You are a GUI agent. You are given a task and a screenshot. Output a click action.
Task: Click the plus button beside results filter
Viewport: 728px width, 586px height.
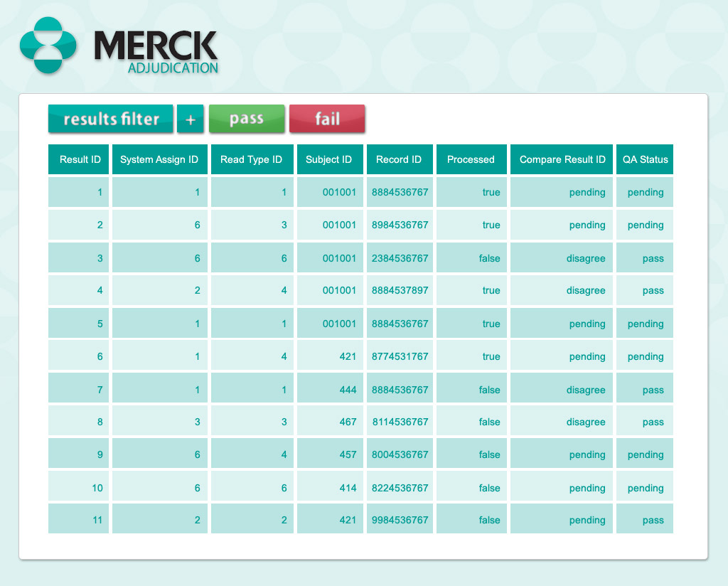click(191, 119)
